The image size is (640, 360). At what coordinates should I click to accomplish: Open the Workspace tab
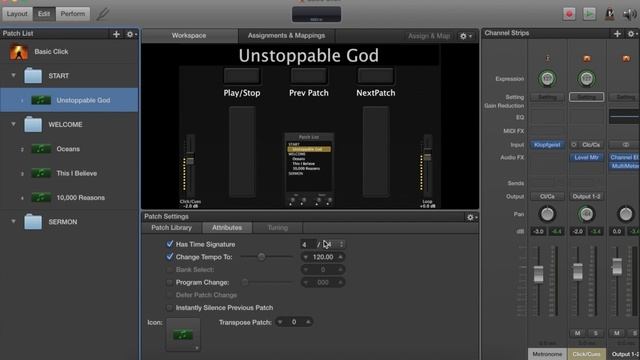pyautogui.click(x=189, y=36)
